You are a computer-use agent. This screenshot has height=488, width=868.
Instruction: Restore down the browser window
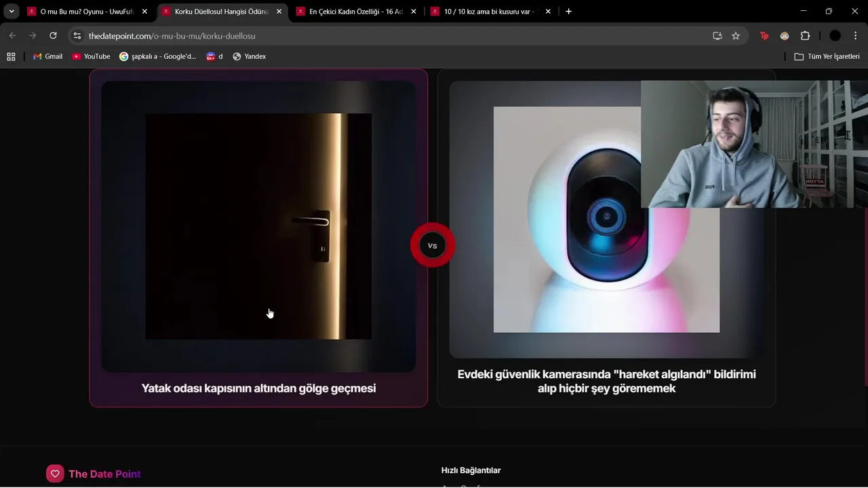829,12
